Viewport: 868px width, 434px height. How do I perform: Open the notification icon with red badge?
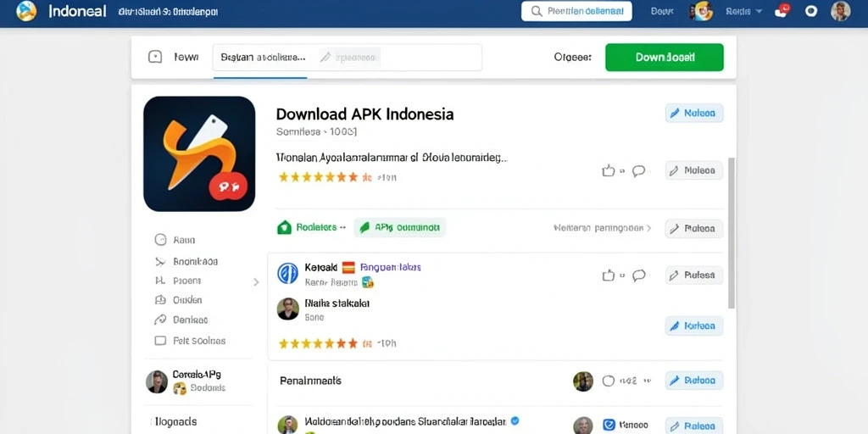tap(782, 10)
